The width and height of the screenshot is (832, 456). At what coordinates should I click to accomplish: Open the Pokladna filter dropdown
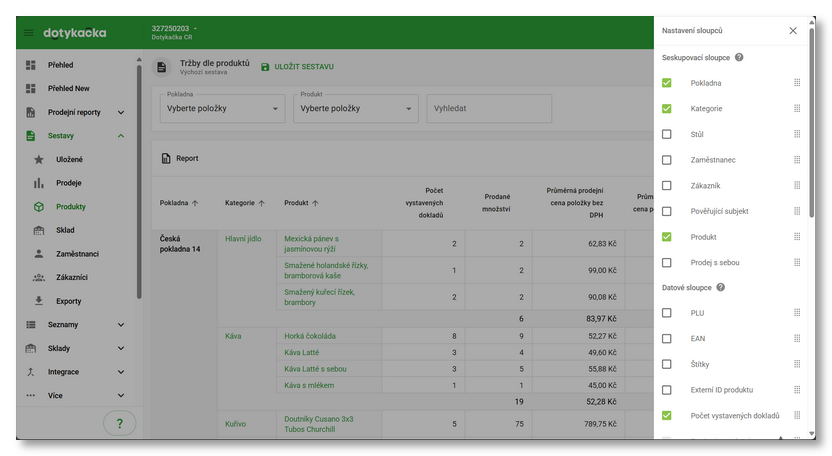tap(222, 108)
